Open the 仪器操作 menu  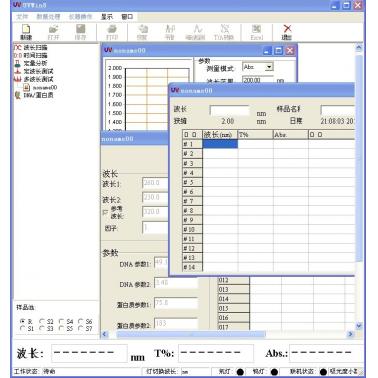(x=80, y=17)
